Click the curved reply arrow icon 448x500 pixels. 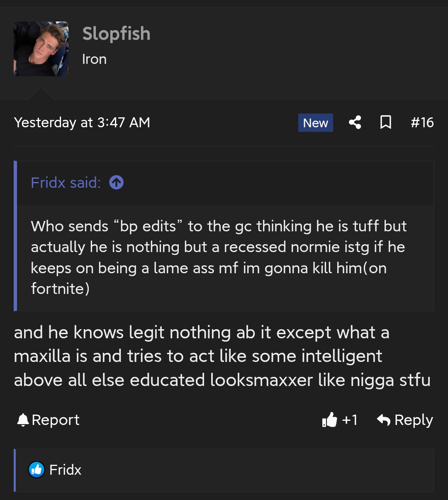(x=384, y=420)
